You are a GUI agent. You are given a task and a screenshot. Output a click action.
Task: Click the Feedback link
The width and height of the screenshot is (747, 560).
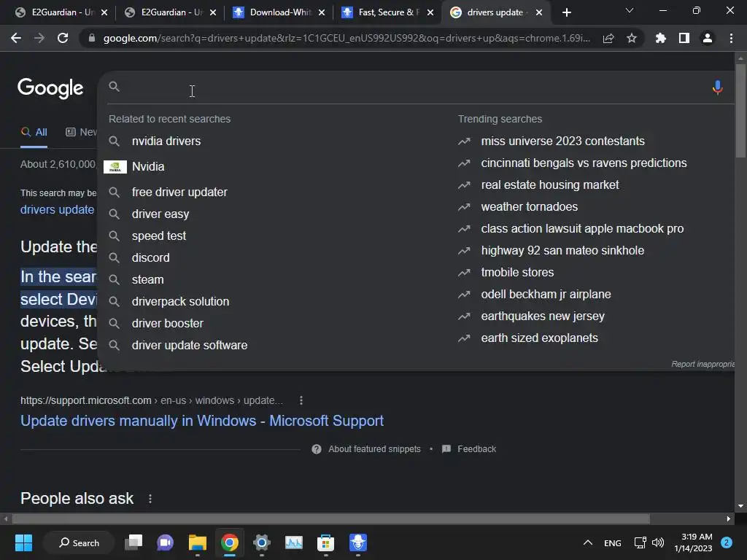(x=476, y=449)
